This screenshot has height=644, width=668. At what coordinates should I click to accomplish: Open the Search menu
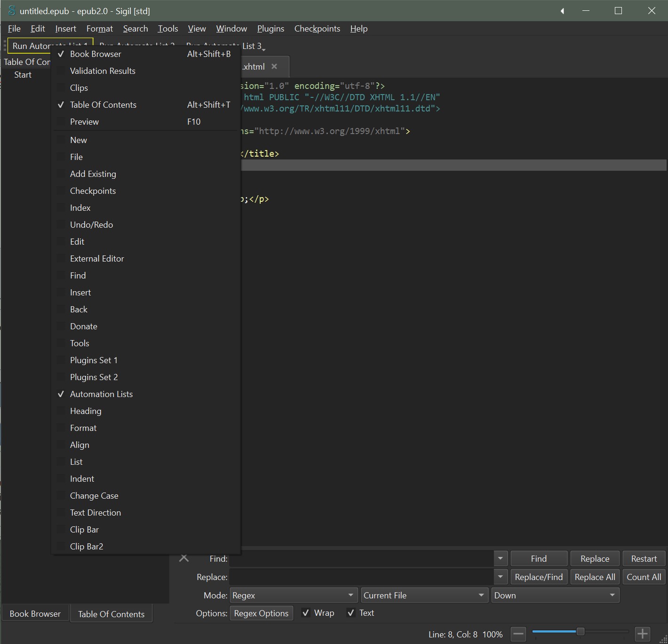click(135, 29)
